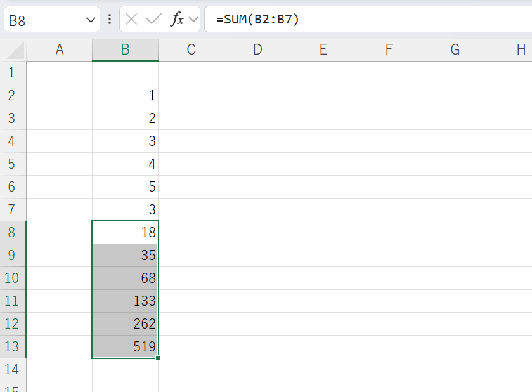Click the Insert Function fx icon
Viewport: 532px width, 392px height.
pyautogui.click(x=178, y=20)
